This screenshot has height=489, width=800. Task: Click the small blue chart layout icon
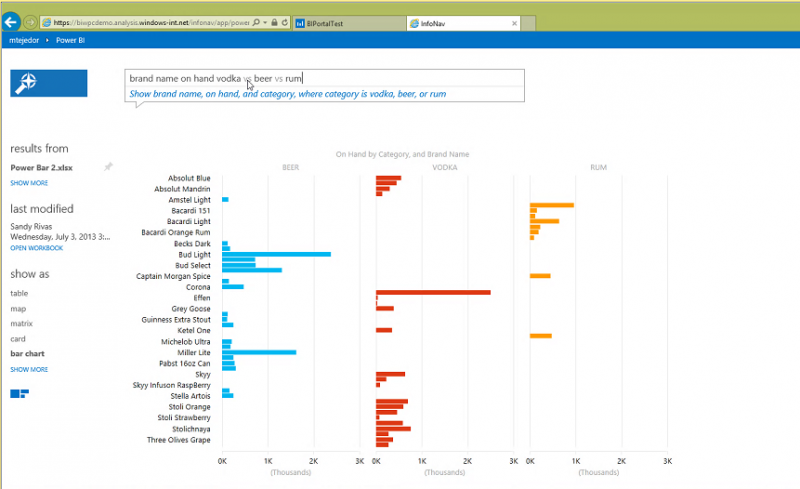[x=19, y=394]
